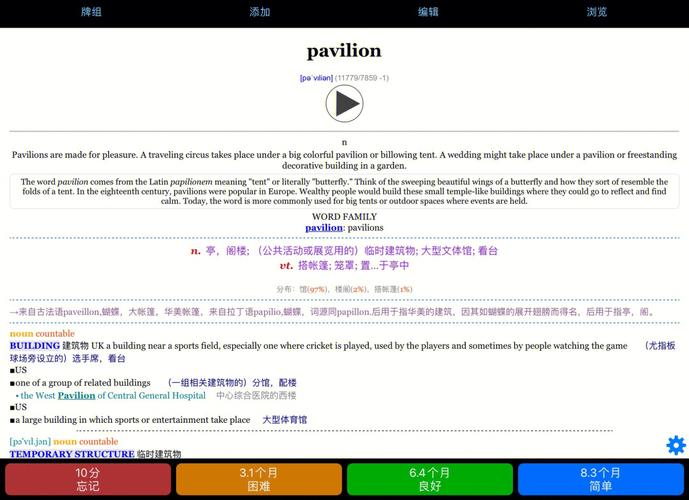Image resolution: width=689 pixels, height=500 pixels.
Task: Answer 困难 with the orange 3.1个月 button
Action: [x=259, y=479]
